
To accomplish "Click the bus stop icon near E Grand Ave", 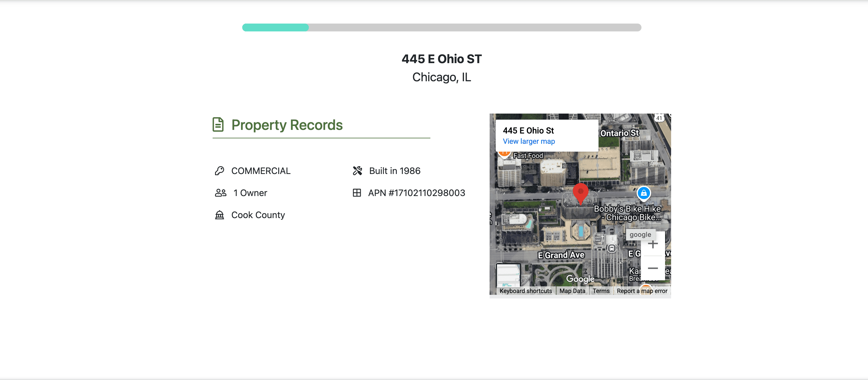I will click(x=612, y=249).
